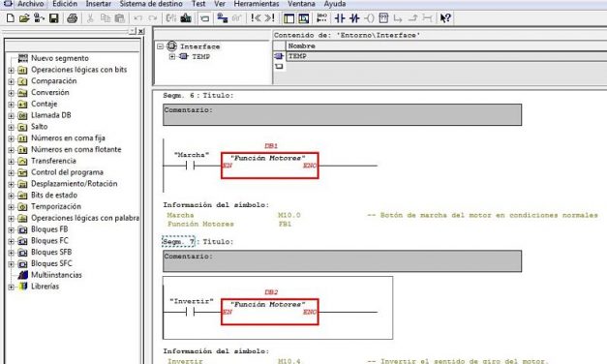
Task: Click the Undo arrow icon
Action: tap(137, 18)
